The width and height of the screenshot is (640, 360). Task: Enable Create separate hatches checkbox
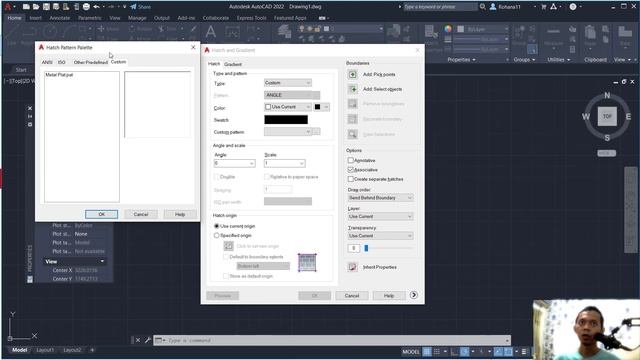351,179
